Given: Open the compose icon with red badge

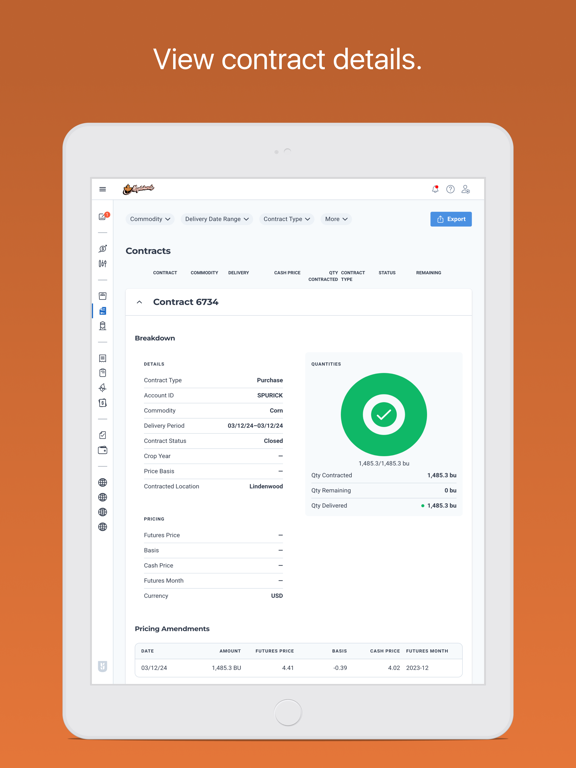Looking at the screenshot, I should click(103, 216).
